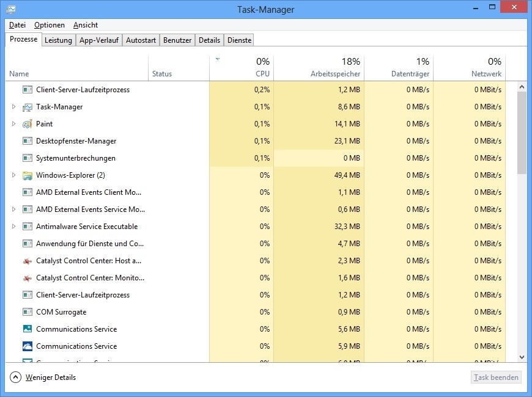
Task: Expand the Windows-Explorer (2) group
Action: (x=13, y=175)
